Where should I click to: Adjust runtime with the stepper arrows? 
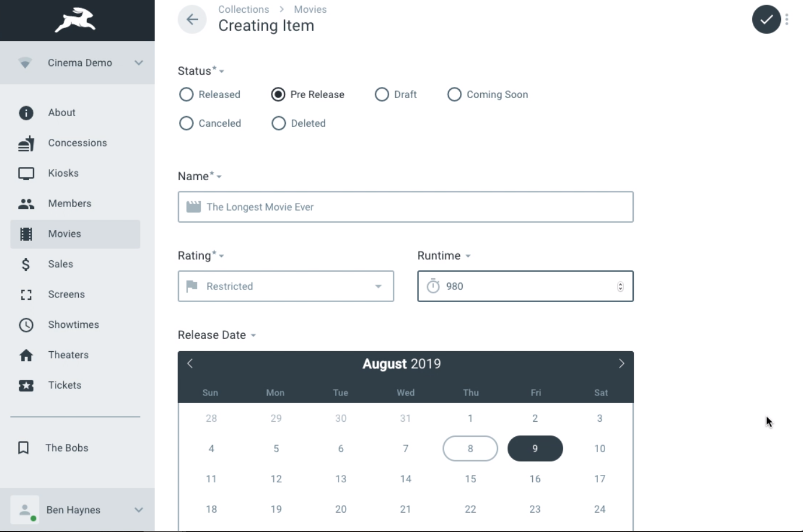(x=620, y=286)
